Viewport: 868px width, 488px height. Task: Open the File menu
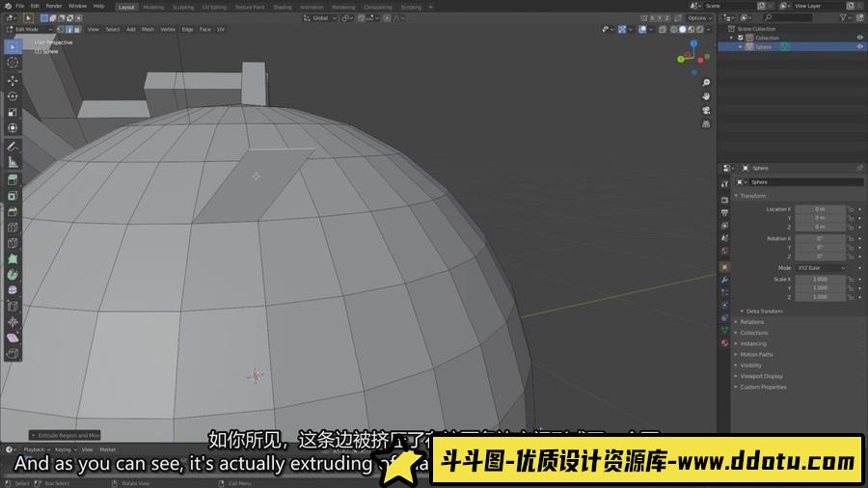(20, 6)
